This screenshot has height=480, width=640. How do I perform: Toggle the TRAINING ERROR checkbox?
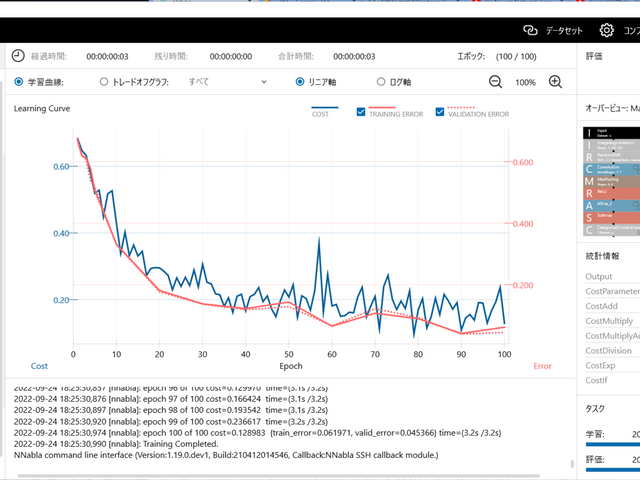point(361,112)
